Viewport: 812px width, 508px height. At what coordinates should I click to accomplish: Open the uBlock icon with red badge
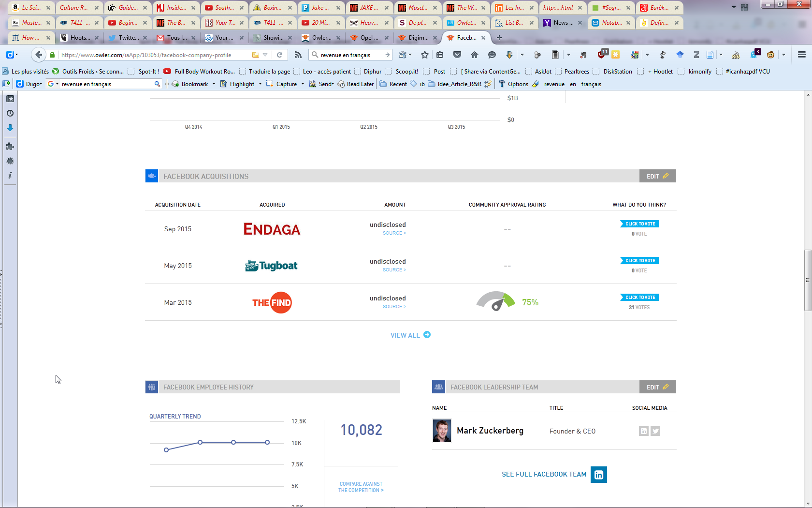pos(602,54)
